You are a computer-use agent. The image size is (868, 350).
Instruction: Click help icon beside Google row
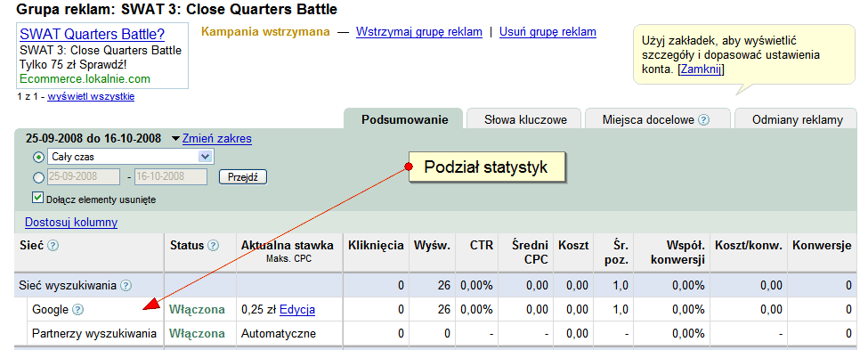[x=78, y=310]
